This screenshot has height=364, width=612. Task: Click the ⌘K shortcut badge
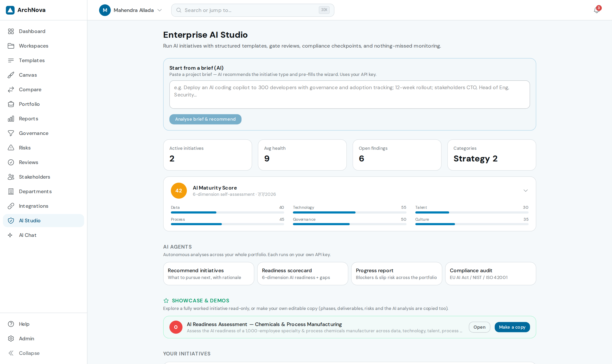[x=324, y=10]
